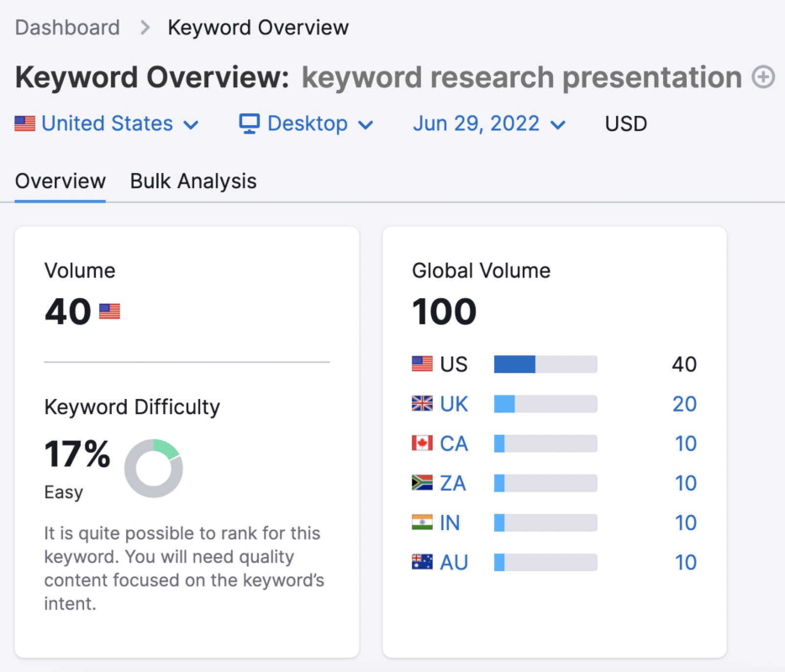
Task: Click the IN volume value 10
Action: [x=685, y=522]
